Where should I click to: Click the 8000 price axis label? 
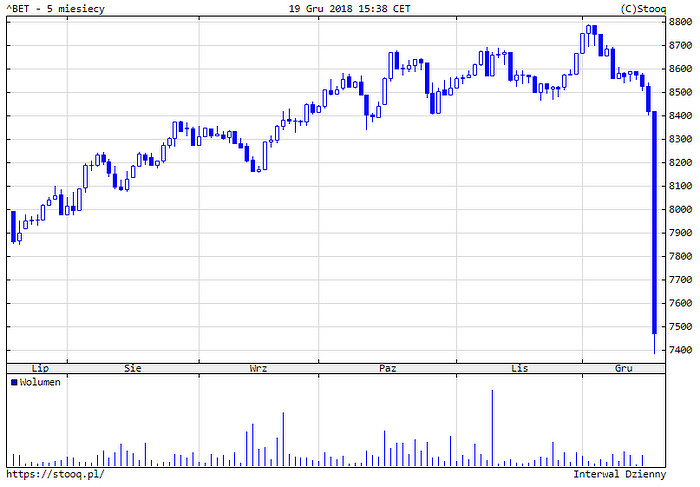(x=680, y=209)
